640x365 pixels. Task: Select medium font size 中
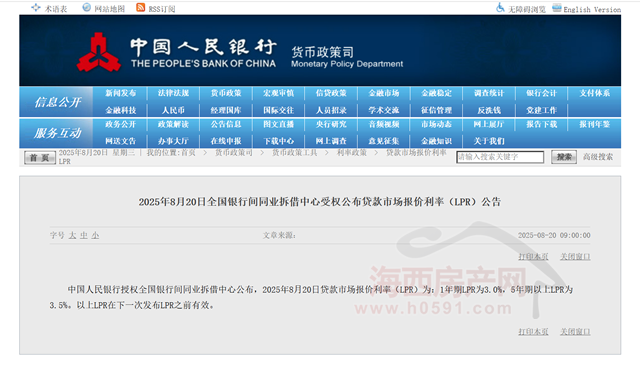tap(84, 236)
